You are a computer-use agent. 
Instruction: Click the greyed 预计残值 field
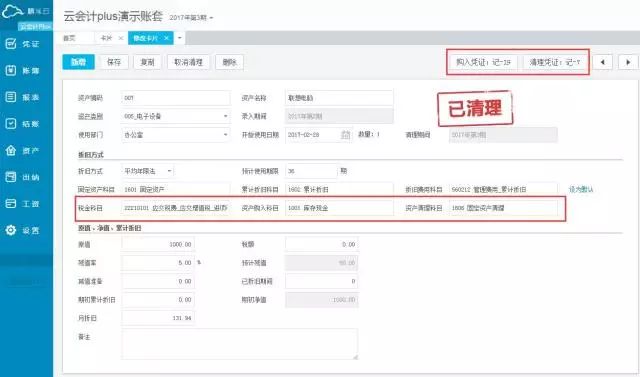(x=322, y=263)
